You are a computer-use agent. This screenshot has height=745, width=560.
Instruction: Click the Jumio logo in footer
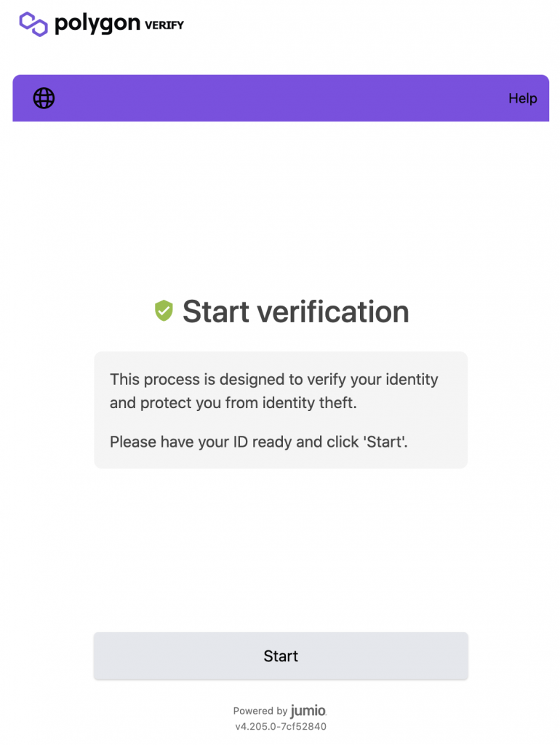pyautogui.click(x=308, y=711)
